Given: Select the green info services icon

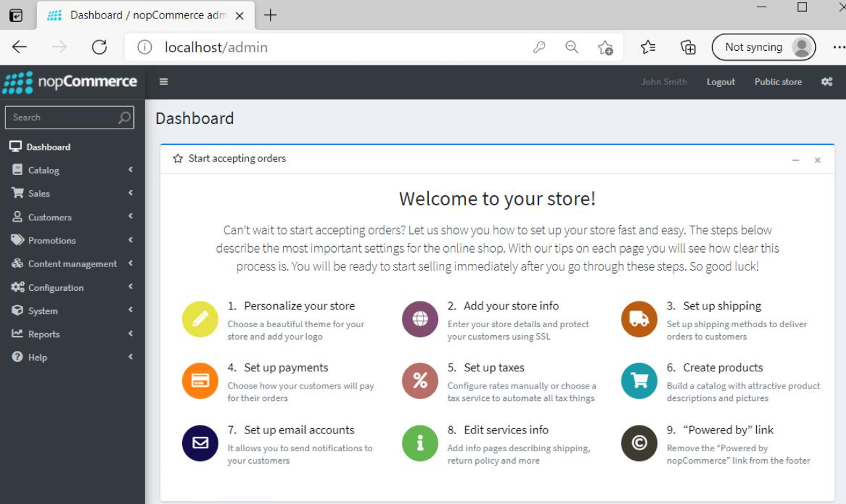Looking at the screenshot, I should click(420, 443).
